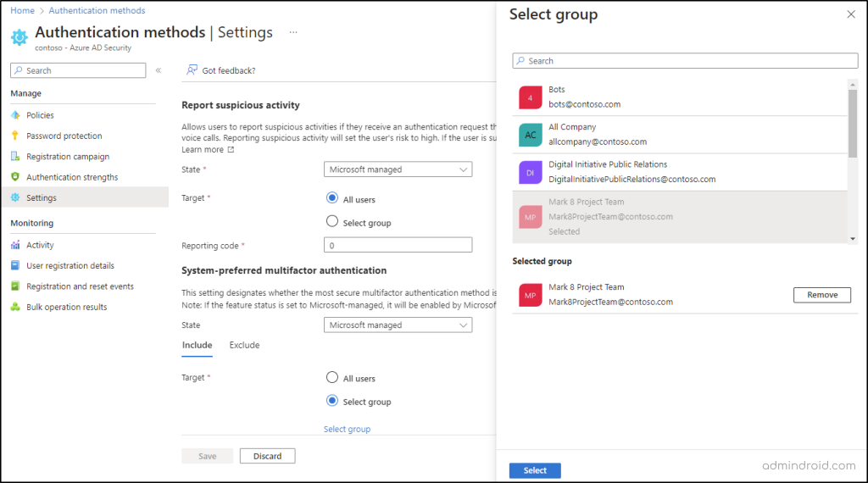Open State dropdown for System-preferred multifactor authentication
The width and height of the screenshot is (868, 483).
click(x=398, y=325)
